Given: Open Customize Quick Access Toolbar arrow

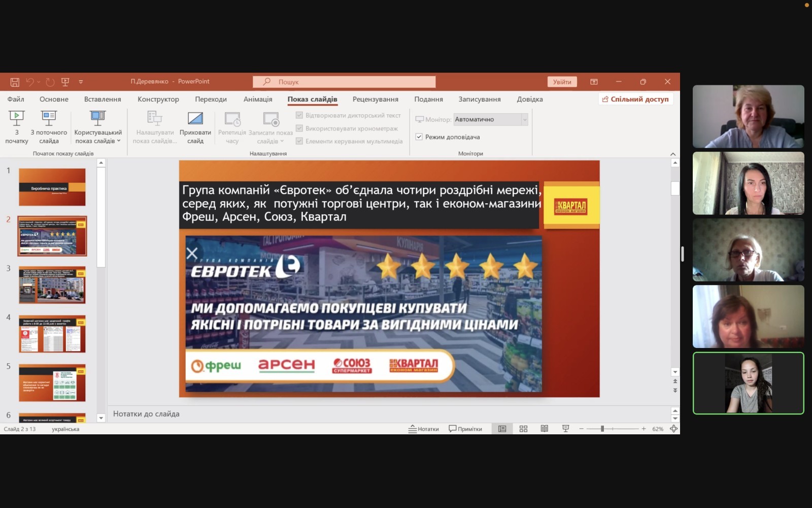Looking at the screenshot, I should pyautogui.click(x=81, y=82).
